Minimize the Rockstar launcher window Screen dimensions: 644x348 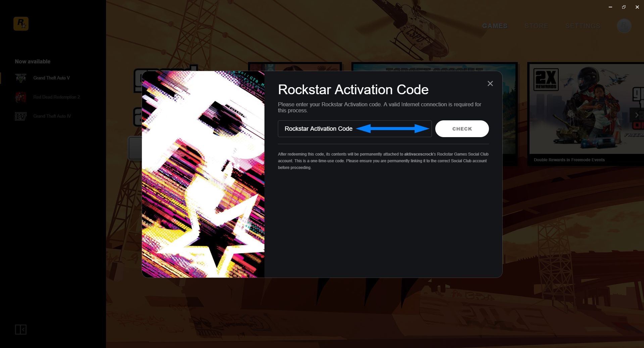click(610, 7)
